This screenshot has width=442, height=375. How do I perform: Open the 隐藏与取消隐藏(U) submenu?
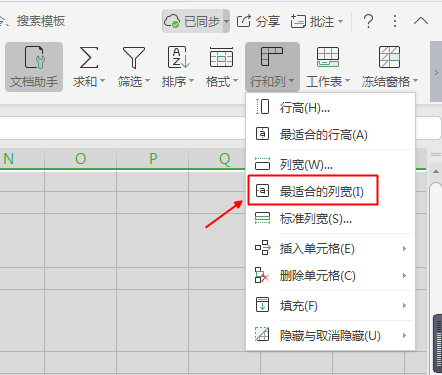pyautogui.click(x=330, y=335)
